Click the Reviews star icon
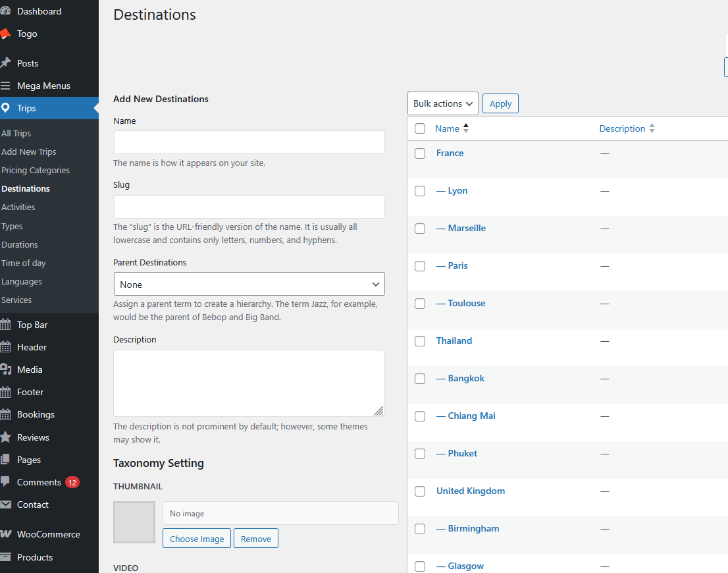Viewport: 728px width, 573px height. (x=5, y=437)
